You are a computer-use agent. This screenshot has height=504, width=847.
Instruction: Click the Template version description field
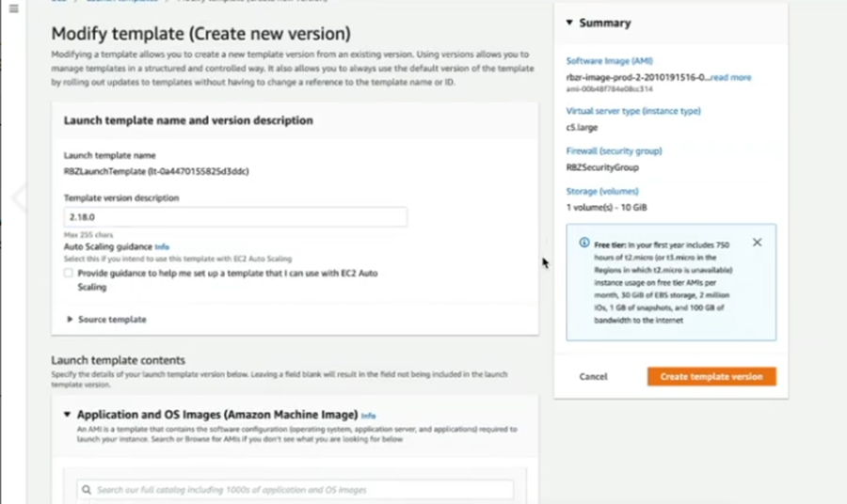coord(235,217)
